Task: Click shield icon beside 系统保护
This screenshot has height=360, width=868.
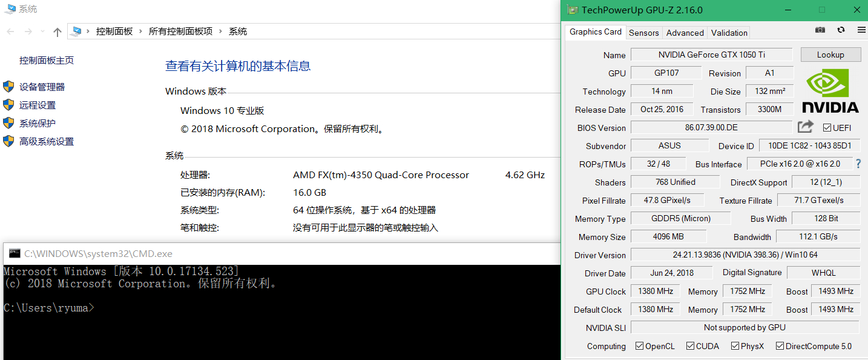Action: pyautogui.click(x=8, y=123)
